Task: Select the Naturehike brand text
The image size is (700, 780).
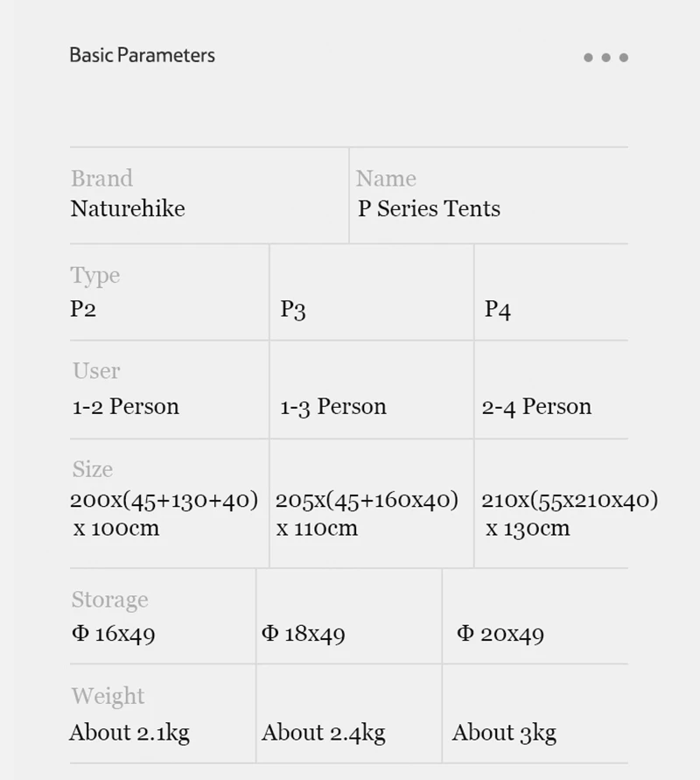Action: point(128,208)
